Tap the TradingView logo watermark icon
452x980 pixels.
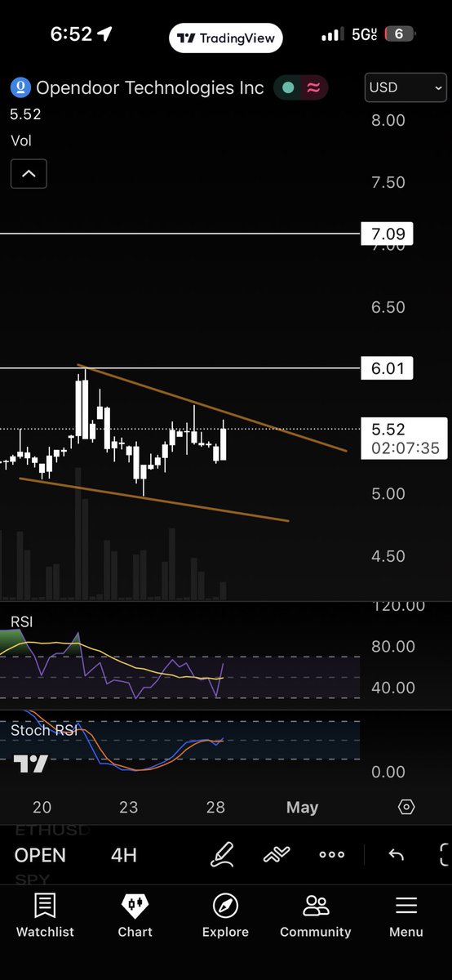tap(30, 764)
